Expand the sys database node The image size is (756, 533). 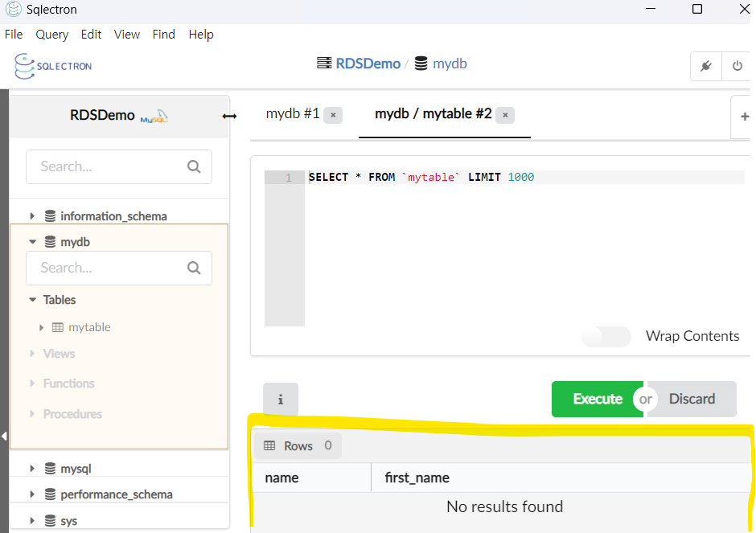(x=32, y=521)
